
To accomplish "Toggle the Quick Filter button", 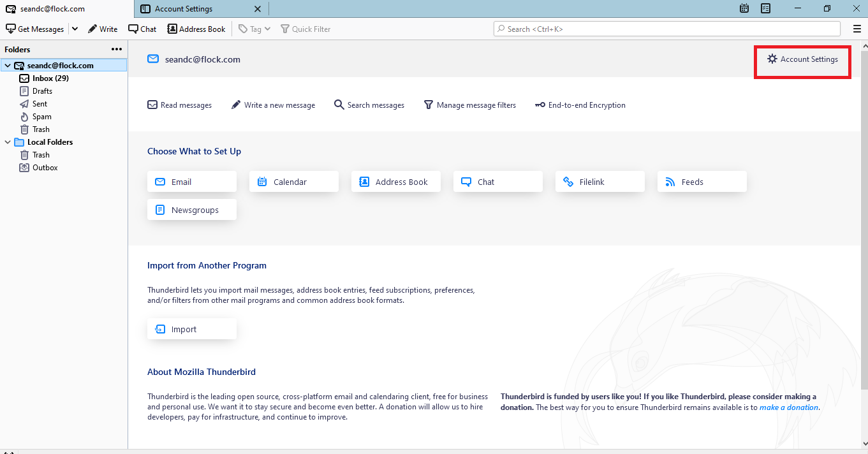I will (305, 29).
